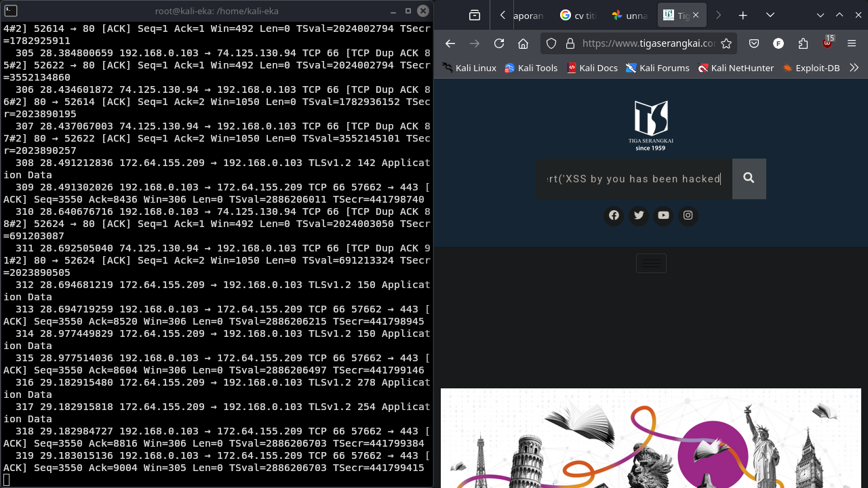868x488 pixels.
Task: Switch to the "cv titi" Google tab
Action: (x=578, y=15)
